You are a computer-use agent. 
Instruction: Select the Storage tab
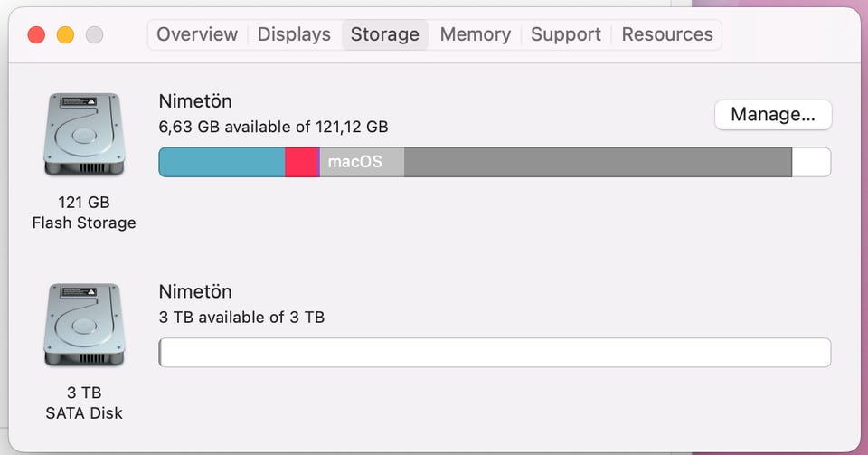coord(384,34)
